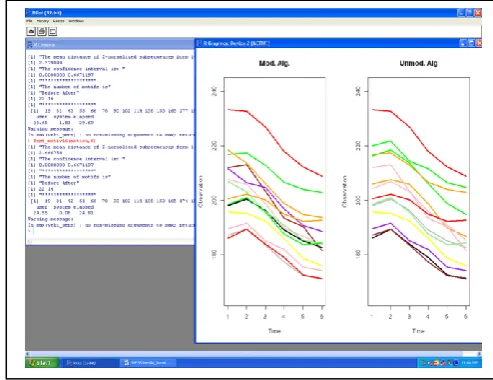This screenshot has height=380, width=493.
Task: Click right arrow of RGui horizontal scrollbar
Action: click(479, 354)
